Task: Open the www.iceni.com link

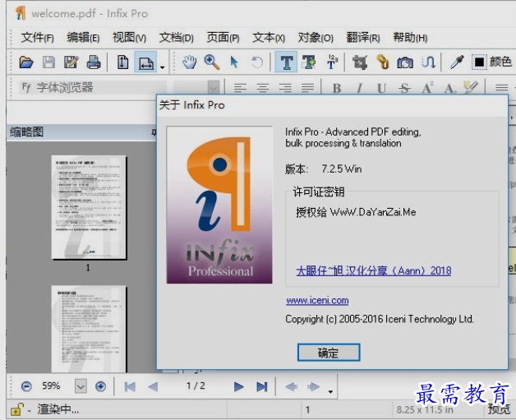Action: click(x=317, y=301)
